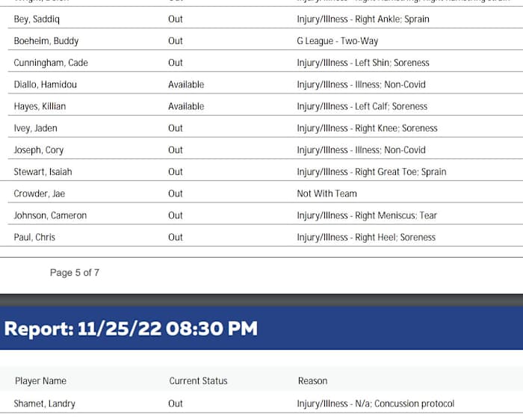523x420 pixels.
Task: Select the Johnson, Cameron entry
Action: [x=50, y=215]
